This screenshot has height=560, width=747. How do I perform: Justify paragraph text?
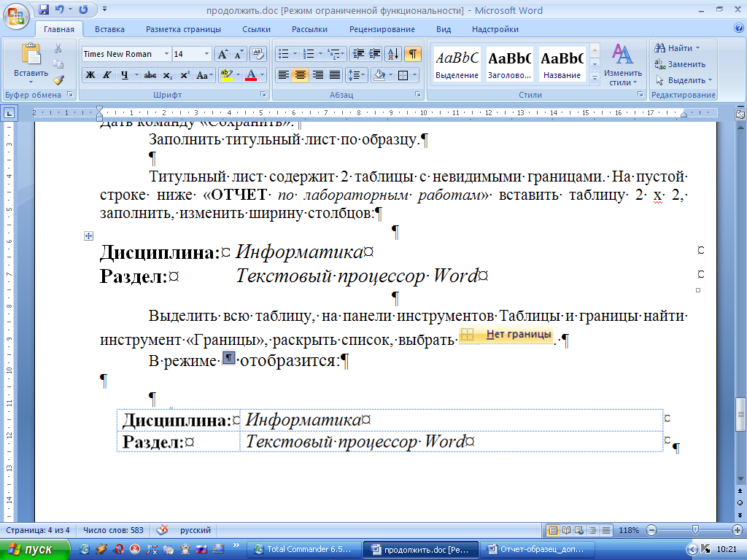[335, 75]
